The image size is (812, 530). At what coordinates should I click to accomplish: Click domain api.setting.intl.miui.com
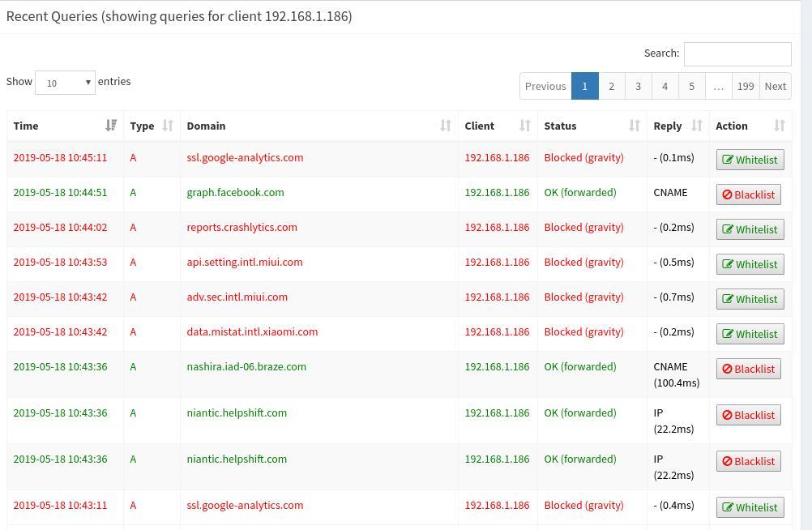tap(245, 262)
